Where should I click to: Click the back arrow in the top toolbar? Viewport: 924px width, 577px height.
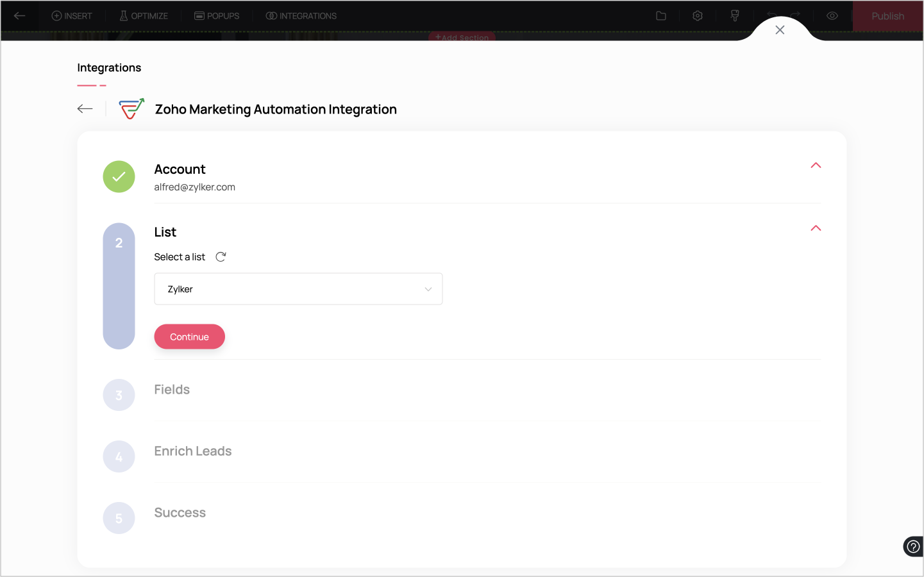pyautogui.click(x=20, y=16)
